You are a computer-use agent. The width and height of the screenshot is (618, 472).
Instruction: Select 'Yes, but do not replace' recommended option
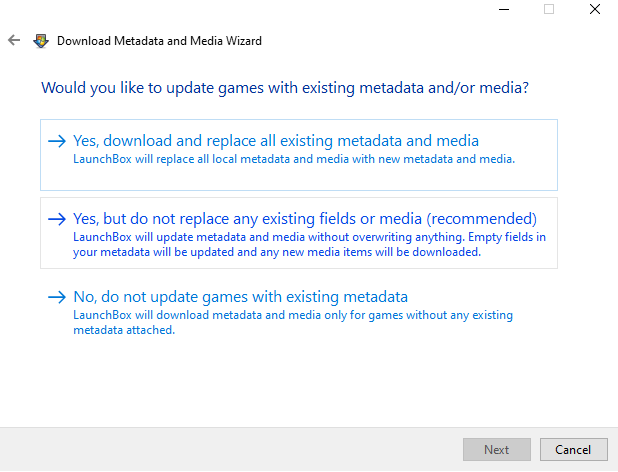(299, 233)
